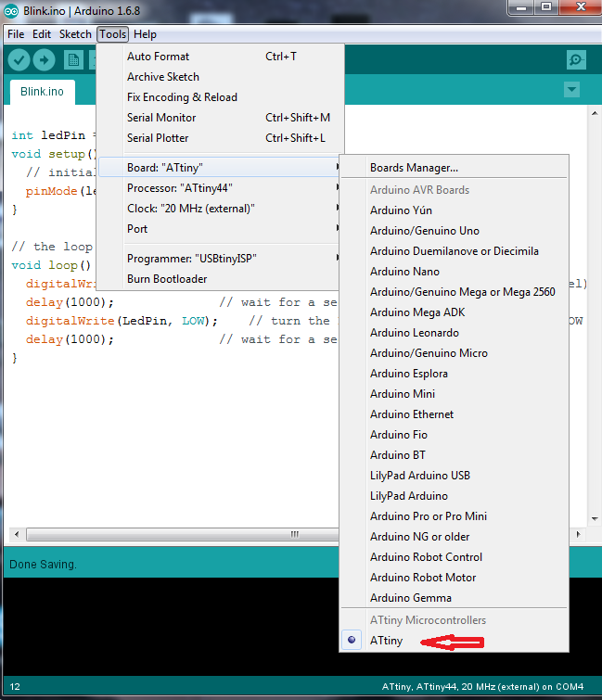Open the Sketch menu
Image resolution: width=602 pixels, height=700 pixels.
pyautogui.click(x=75, y=34)
